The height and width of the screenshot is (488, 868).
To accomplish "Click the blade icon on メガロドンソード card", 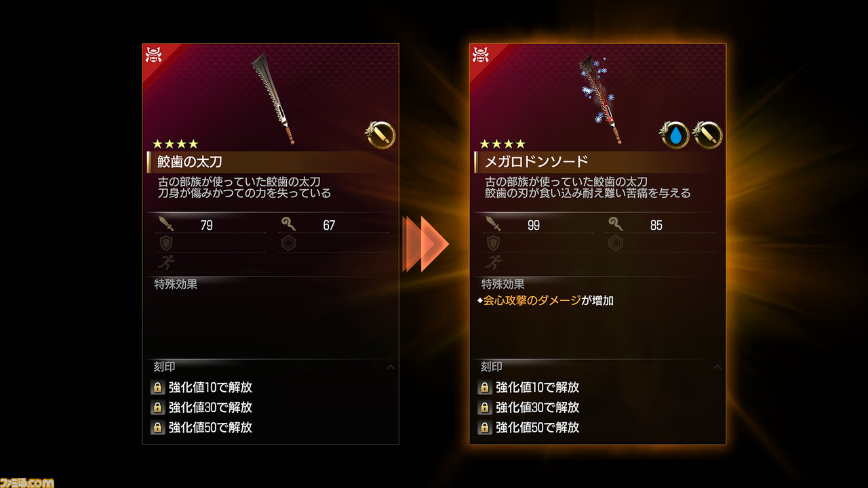I will 709,136.
